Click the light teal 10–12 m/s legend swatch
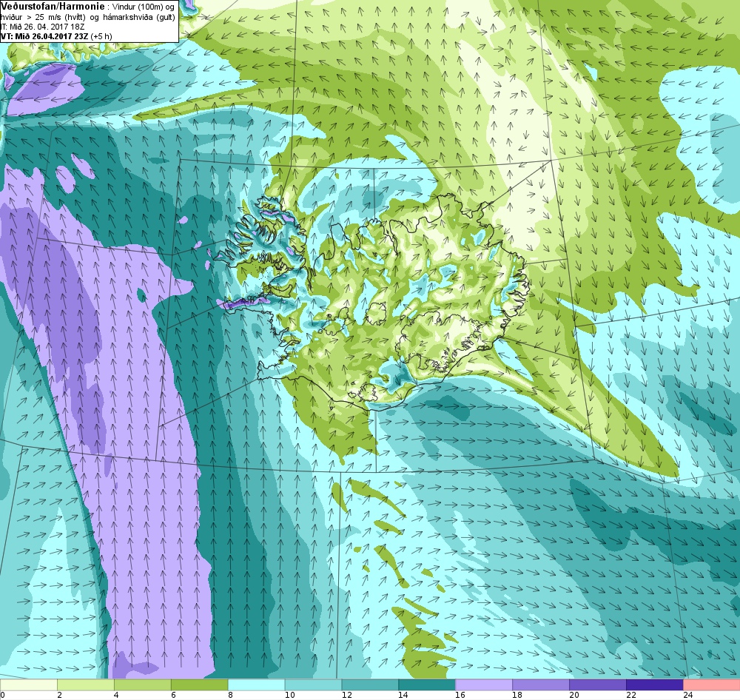Screen dimensions: 740x700 (x=313, y=684)
